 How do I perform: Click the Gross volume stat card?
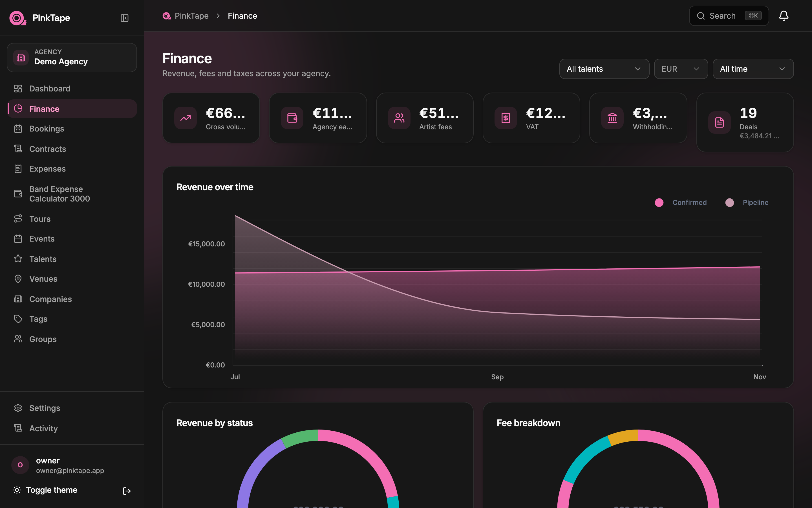[211, 118]
